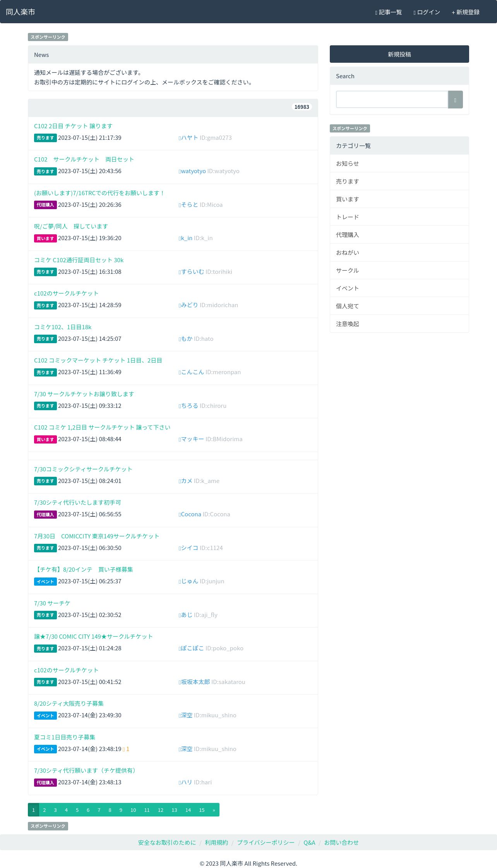Open the Q&A footer link
This screenshot has width=497, height=868.
[309, 842]
